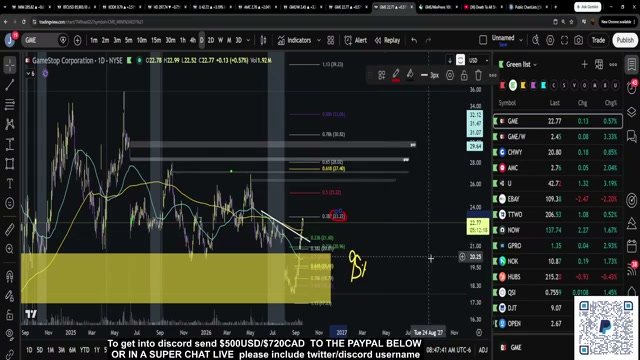Open the Indicators dialog
The width and height of the screenshot is (640, 360).
pos(294,40)
